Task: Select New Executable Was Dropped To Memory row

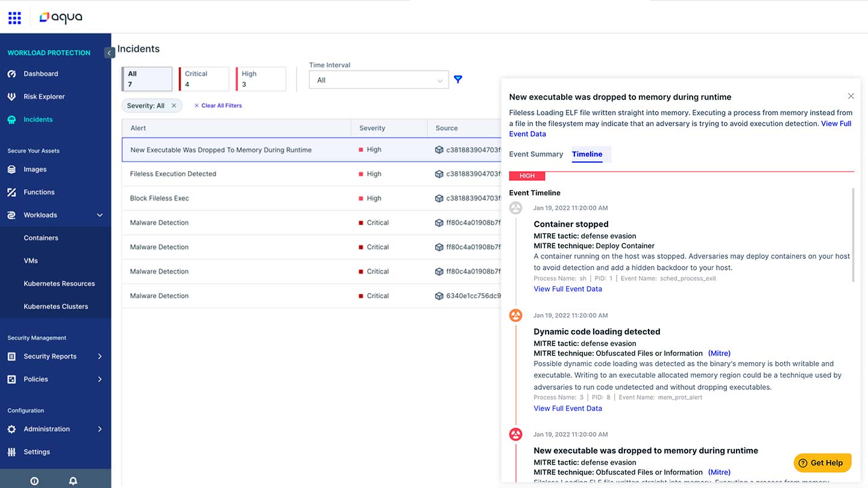Action: tap(311, 149)
